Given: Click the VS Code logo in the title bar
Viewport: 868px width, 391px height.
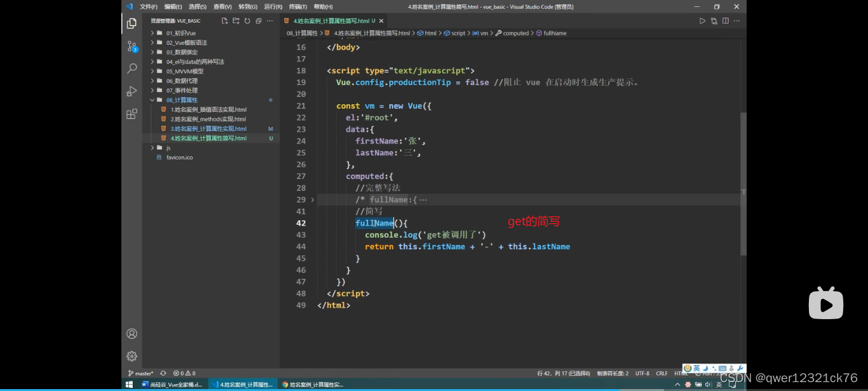Looking at the screenshot, I should click(129, 6).
